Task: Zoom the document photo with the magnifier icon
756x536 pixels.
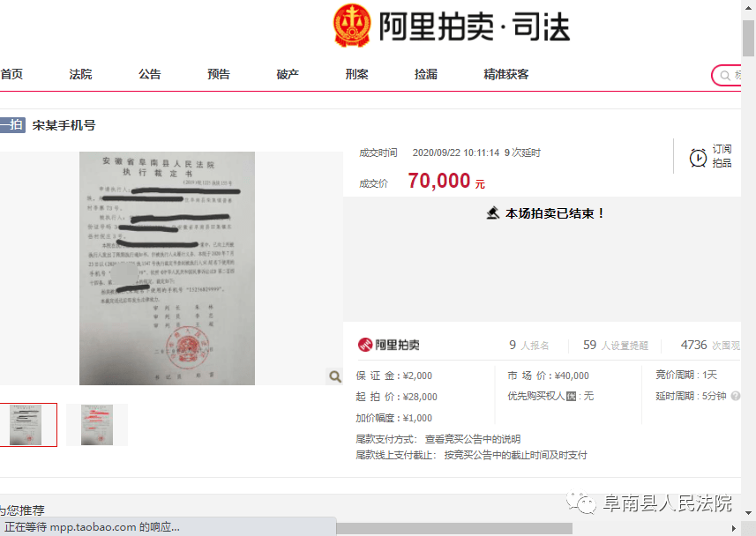Action: (x=335, y=376)
